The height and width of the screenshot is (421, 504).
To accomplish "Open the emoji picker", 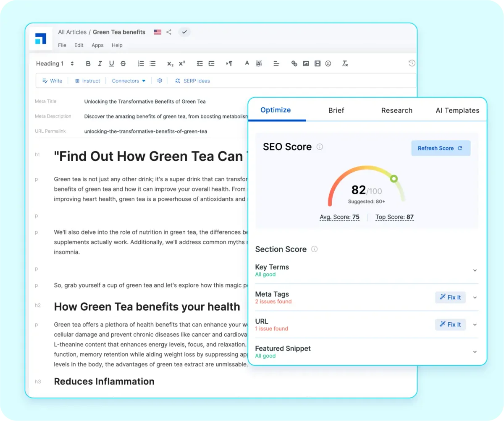I will (x=328, y=63).
